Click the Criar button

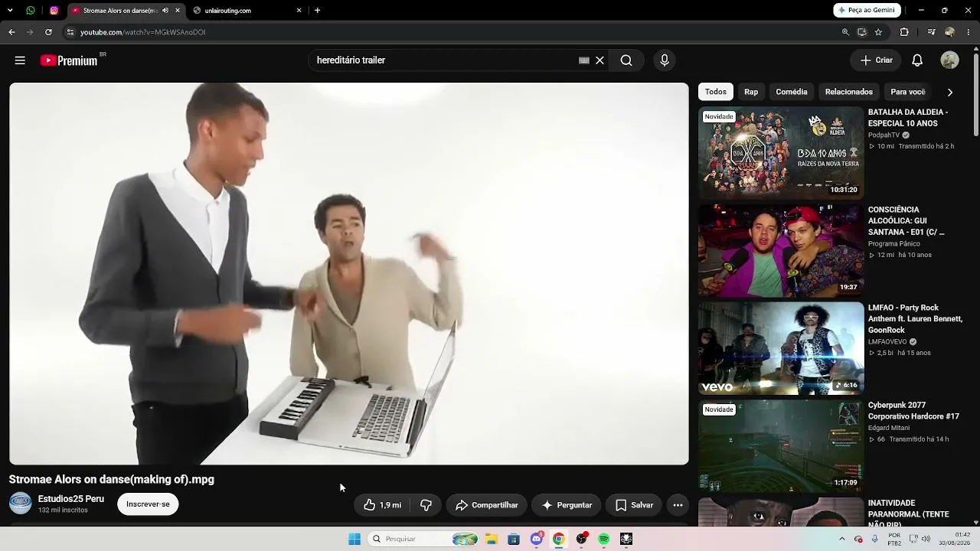pos(876,60)
